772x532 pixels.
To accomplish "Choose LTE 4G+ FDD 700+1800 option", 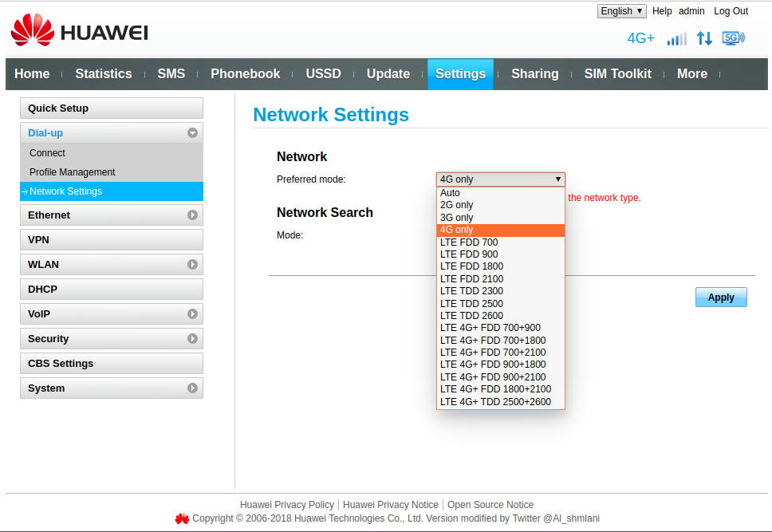I will 501,340.
